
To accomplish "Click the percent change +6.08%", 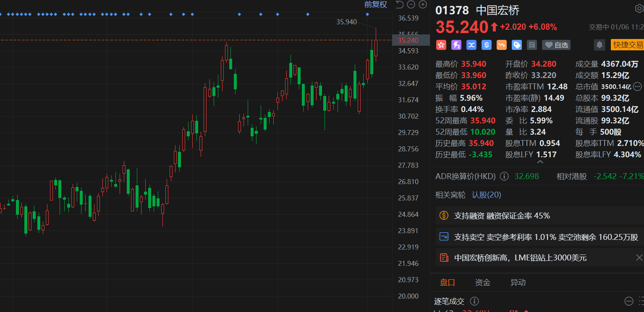I will tap(543, 27).
